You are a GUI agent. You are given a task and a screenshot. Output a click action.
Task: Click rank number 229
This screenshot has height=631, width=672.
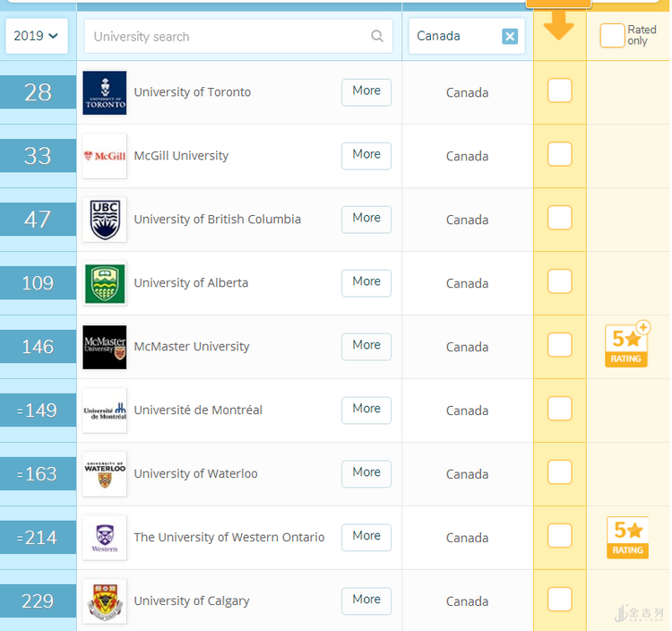[38, 601]
